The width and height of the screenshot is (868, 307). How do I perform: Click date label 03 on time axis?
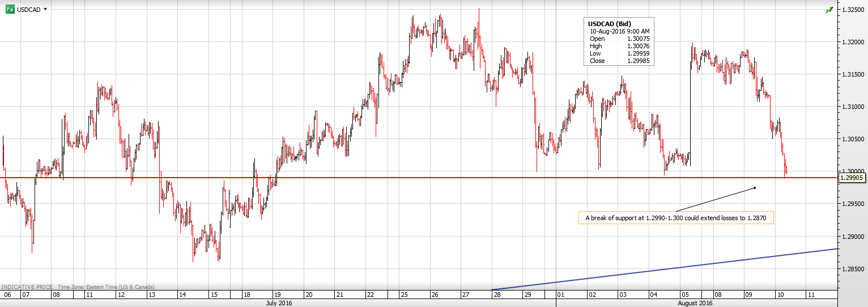pos(622,295)
